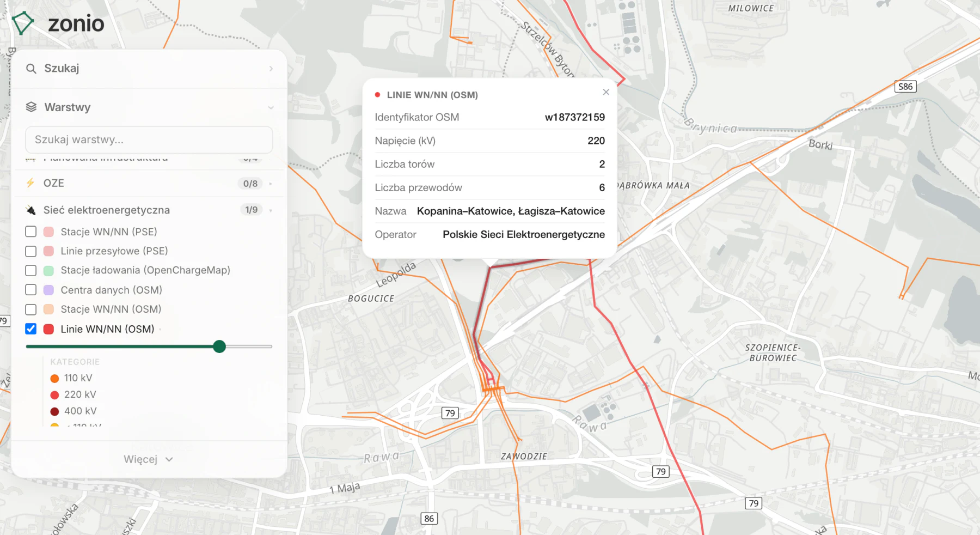
Task: Open the Warstwy section header
Action: pyautogui.click(x=149, y=107)
